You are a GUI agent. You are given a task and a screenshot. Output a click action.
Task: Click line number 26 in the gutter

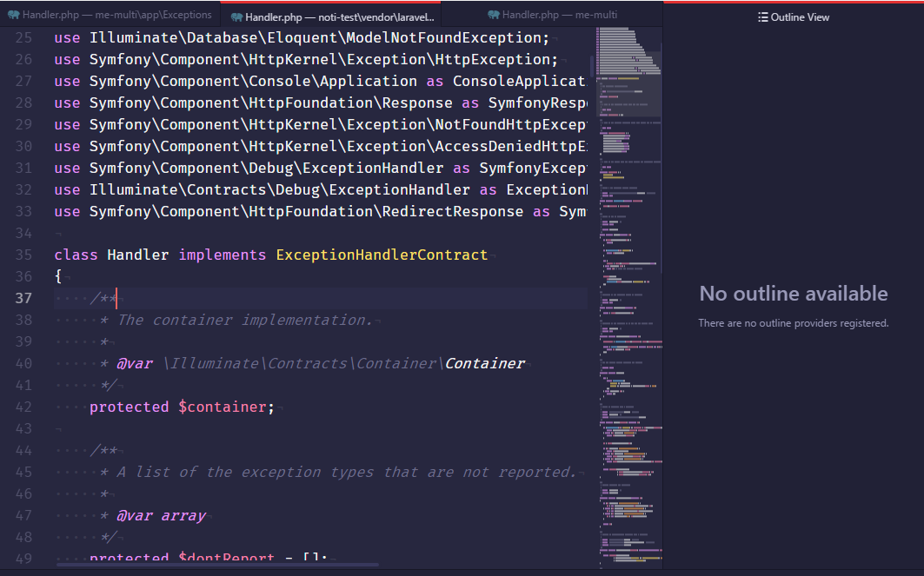(x=23, y=59)
